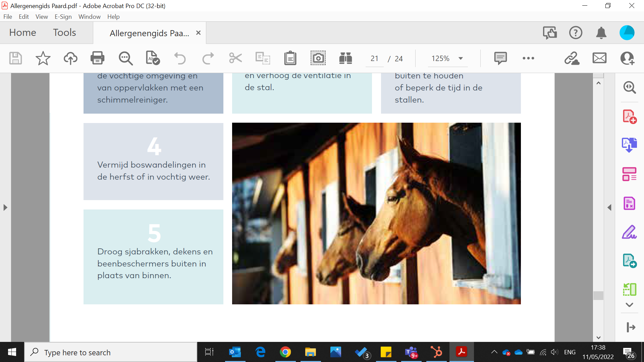Click the Print file icon
The height and width of the screenshot is (362, 644).
tap(97, 58)
